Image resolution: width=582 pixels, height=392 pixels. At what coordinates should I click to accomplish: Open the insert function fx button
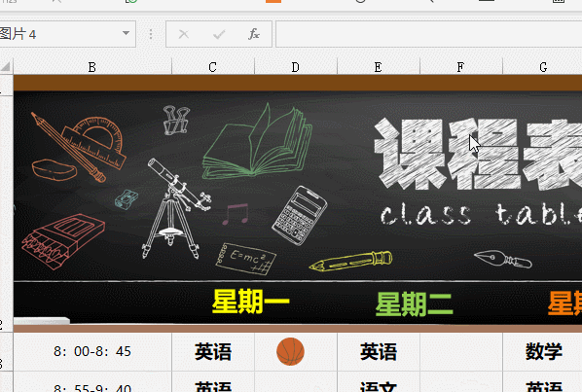[254, 34]
